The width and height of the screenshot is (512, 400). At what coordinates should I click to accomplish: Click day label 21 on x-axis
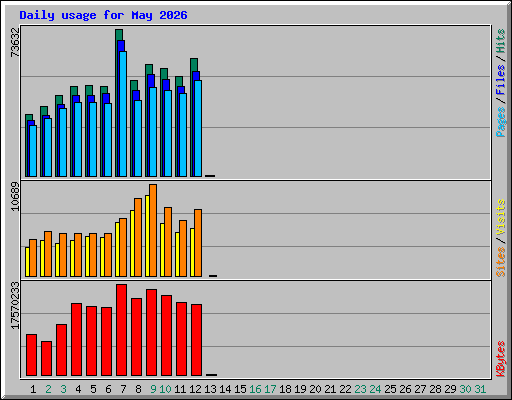(x=330, y=389)
